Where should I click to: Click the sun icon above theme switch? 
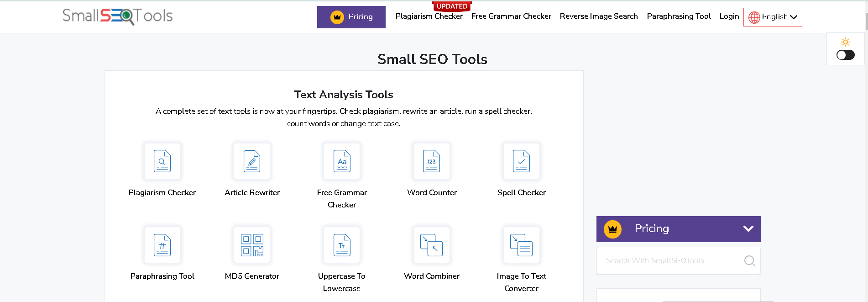(x=846, y=42)
